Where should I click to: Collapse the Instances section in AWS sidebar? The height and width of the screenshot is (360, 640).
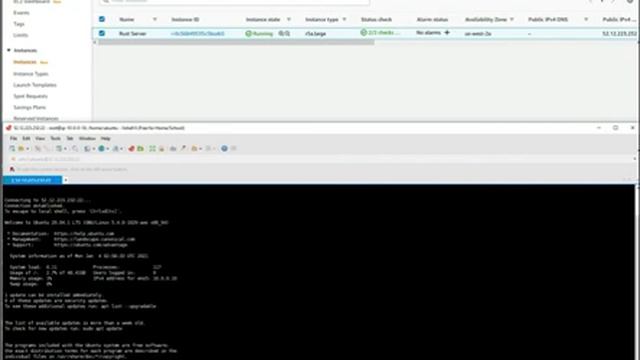click(9, 50)
